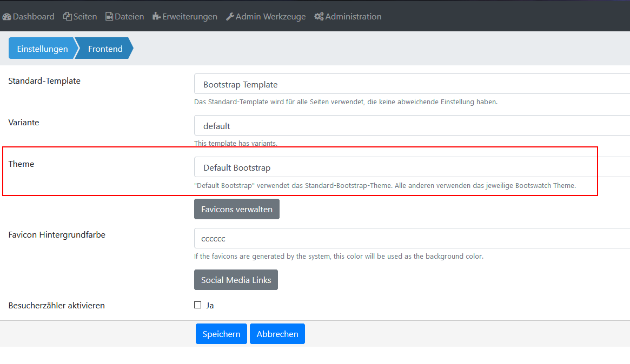Open the Standard-Template dropdown
This screenshot has width=630, height=364.
click(x=412, y=84)
